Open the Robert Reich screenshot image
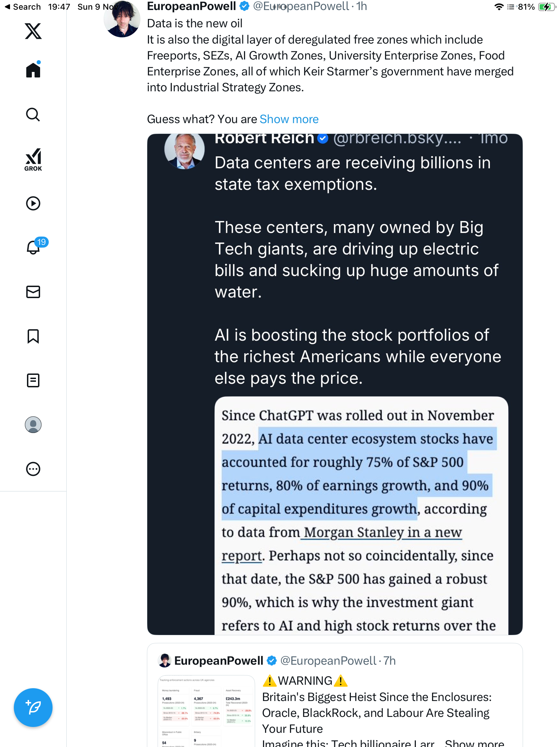The height and width of the screenshot is (747, 560). pyautogui.click(x=335, y=384)
